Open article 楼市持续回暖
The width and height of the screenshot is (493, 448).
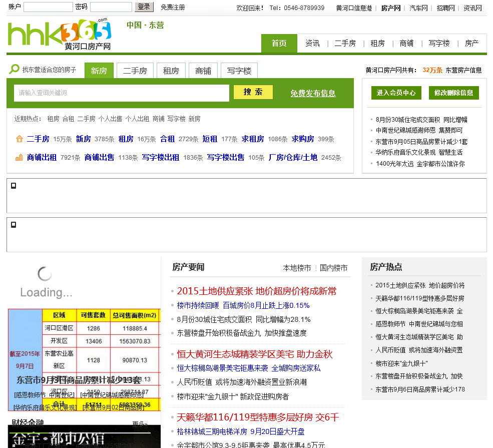[x=198, y=305]
